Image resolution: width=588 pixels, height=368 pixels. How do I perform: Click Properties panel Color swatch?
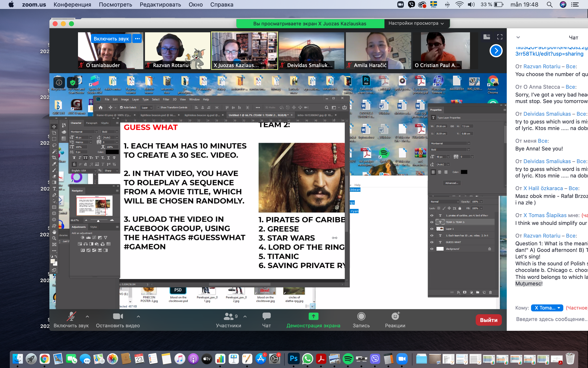coord(464,172)
